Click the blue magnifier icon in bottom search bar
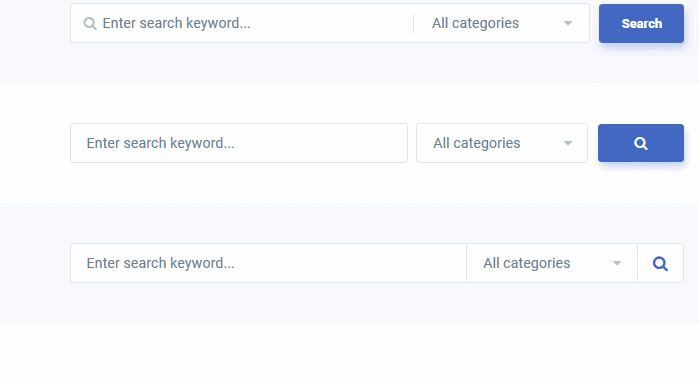 pos(660,263)
